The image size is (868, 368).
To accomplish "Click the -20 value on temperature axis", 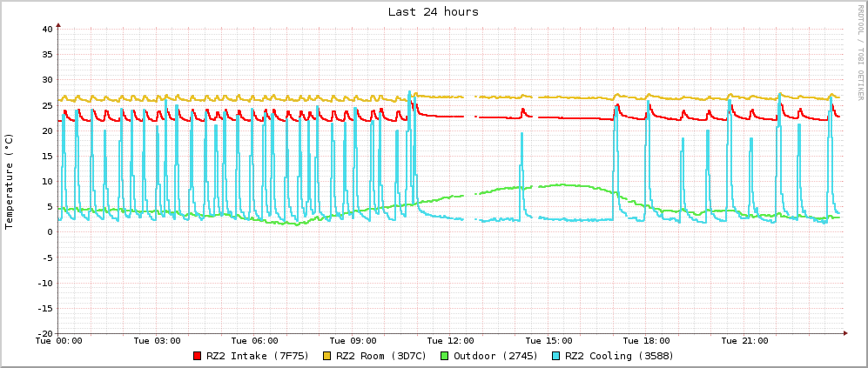I will (45, 334).
